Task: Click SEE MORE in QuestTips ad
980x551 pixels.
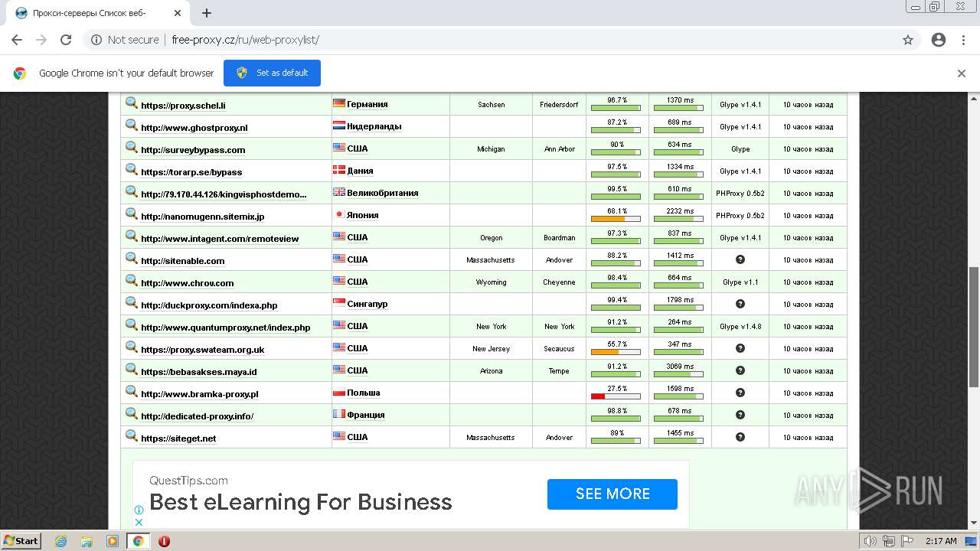Action: pyautogui.click(x=612, y=494)
